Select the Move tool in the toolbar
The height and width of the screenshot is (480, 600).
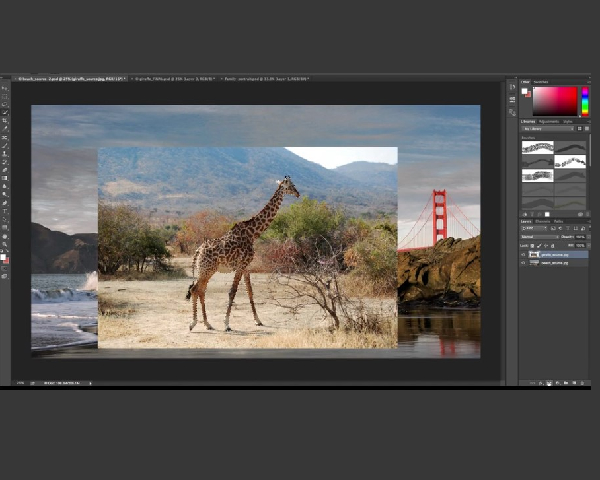4,88
